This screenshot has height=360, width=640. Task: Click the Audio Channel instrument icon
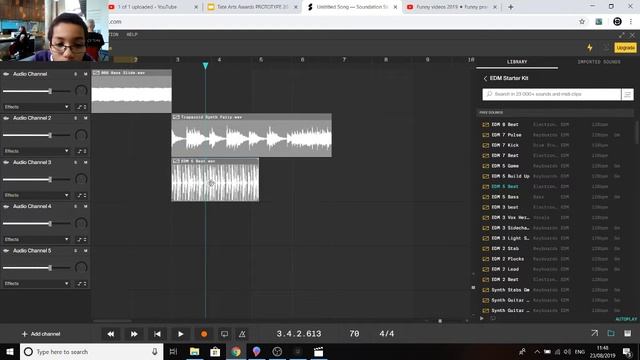tap(6, 74)
